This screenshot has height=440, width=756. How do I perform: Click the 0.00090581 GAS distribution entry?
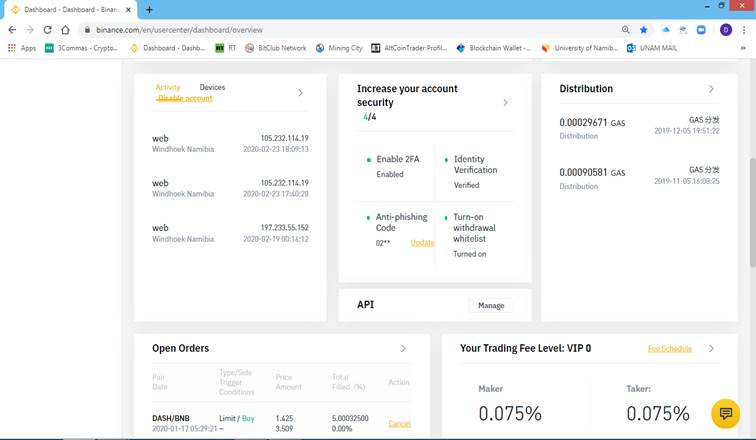pos(639,178)
